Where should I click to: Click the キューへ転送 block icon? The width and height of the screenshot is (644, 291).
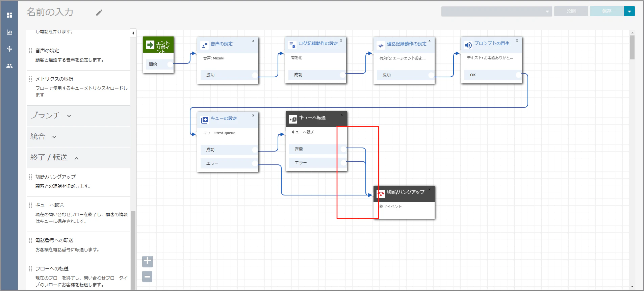click(x=293, y=119)
